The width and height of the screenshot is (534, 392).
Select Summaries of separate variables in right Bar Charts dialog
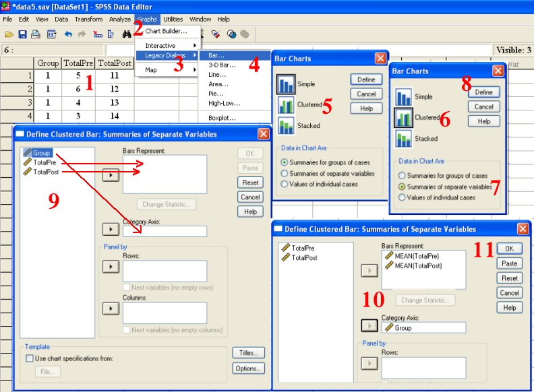point(402,187)
